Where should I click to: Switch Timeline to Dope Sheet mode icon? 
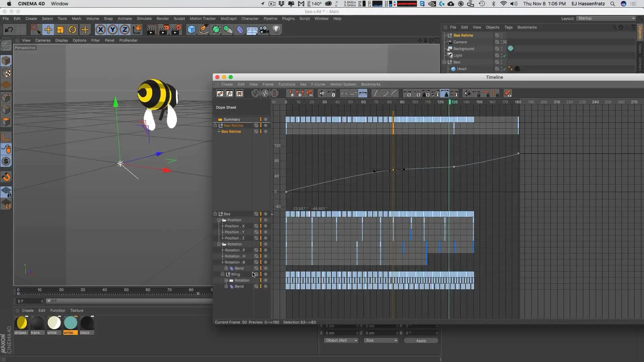(x=220, y=94)
